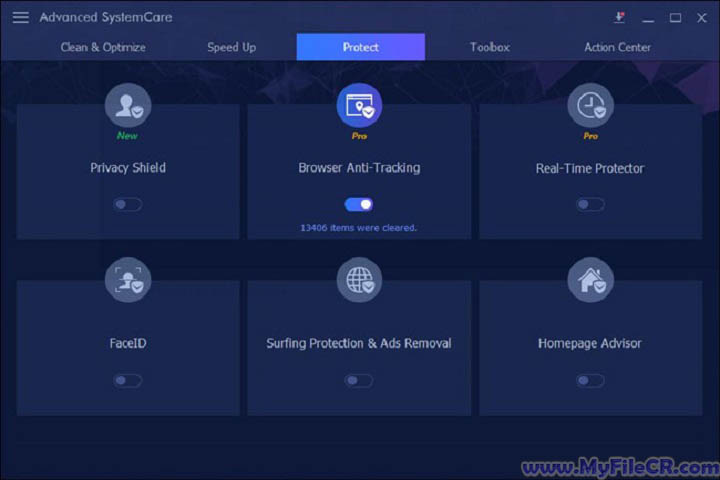
Task: Click the Homepage Advisor house icon
Action: [591, 280]
